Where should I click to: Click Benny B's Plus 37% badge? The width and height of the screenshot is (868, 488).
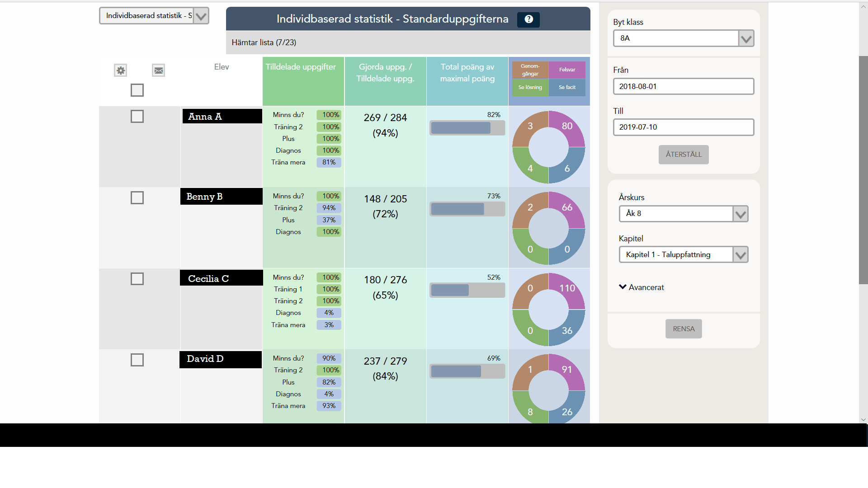pyautogui.click(x=329, y=220)
